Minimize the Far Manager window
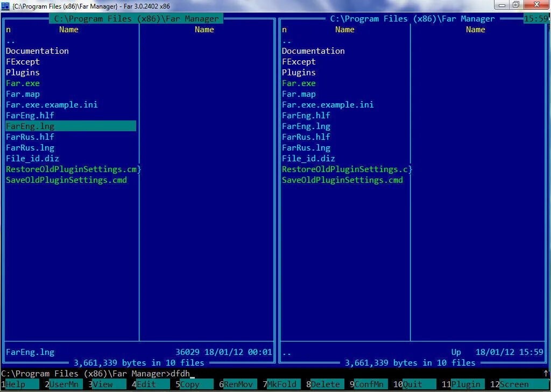The height and width of the screenshot is (392, 551). pos(502,5)
